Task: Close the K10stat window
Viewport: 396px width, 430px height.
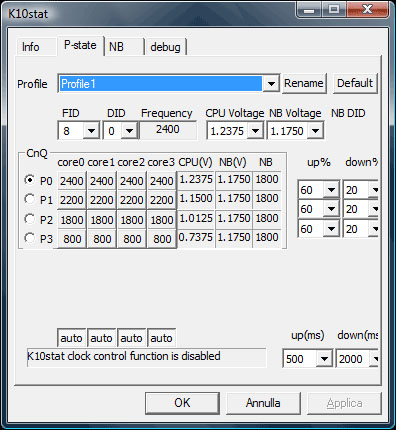Action: pyautogui.click(x=368, y=10)
